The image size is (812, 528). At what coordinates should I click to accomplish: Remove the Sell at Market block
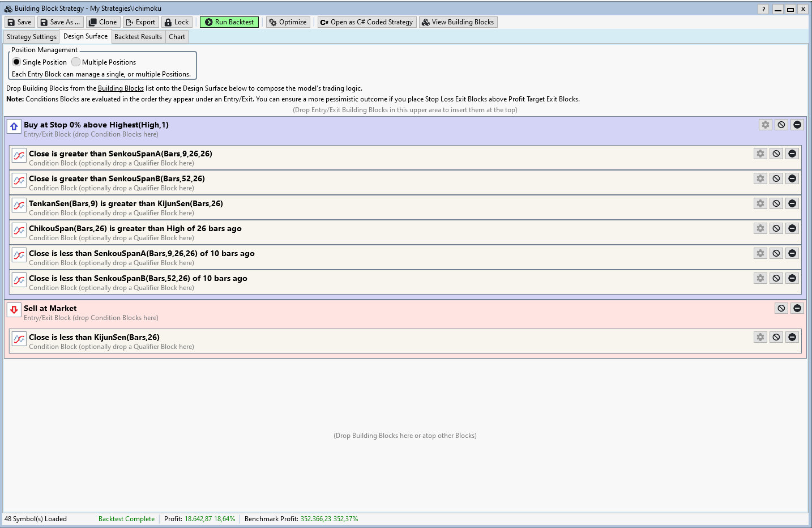click(x=797, y=308)
